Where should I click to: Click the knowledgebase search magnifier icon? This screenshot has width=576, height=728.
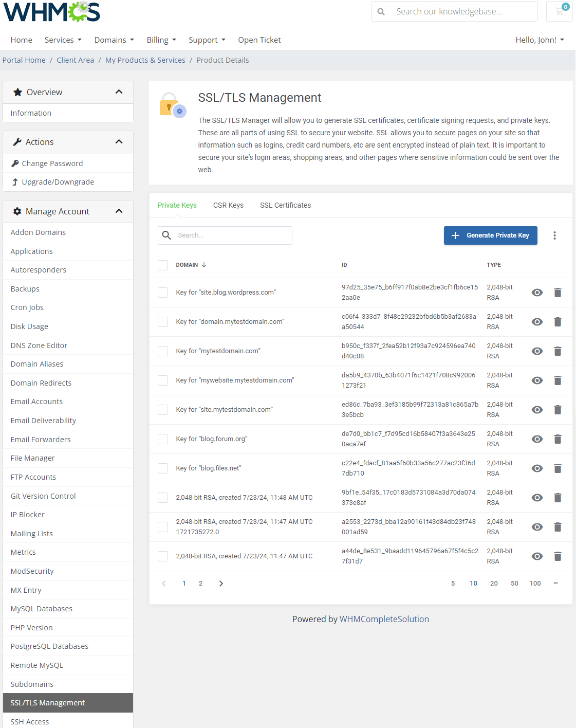point(381,11)
